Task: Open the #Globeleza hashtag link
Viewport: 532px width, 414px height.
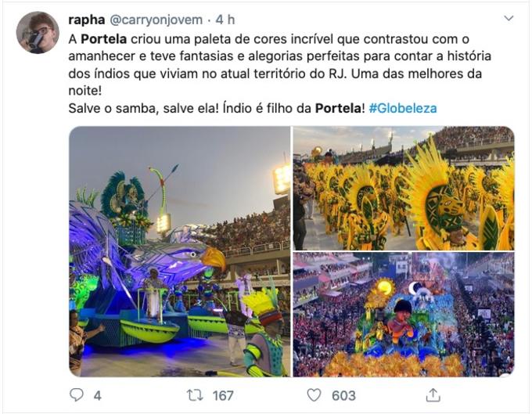Action: tap(403, 108)
